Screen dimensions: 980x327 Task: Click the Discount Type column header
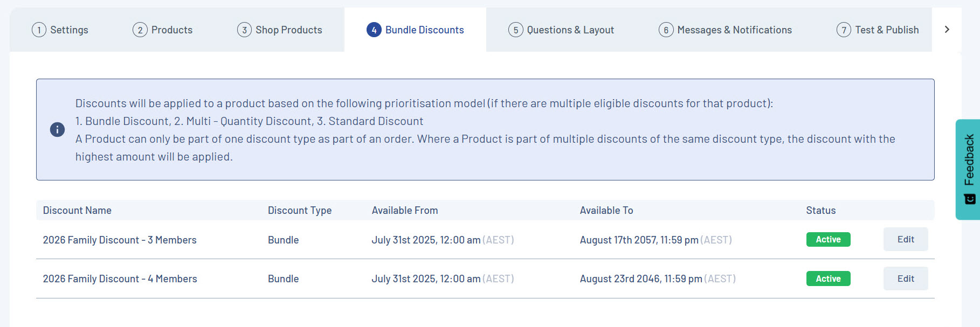click(300, 211)
